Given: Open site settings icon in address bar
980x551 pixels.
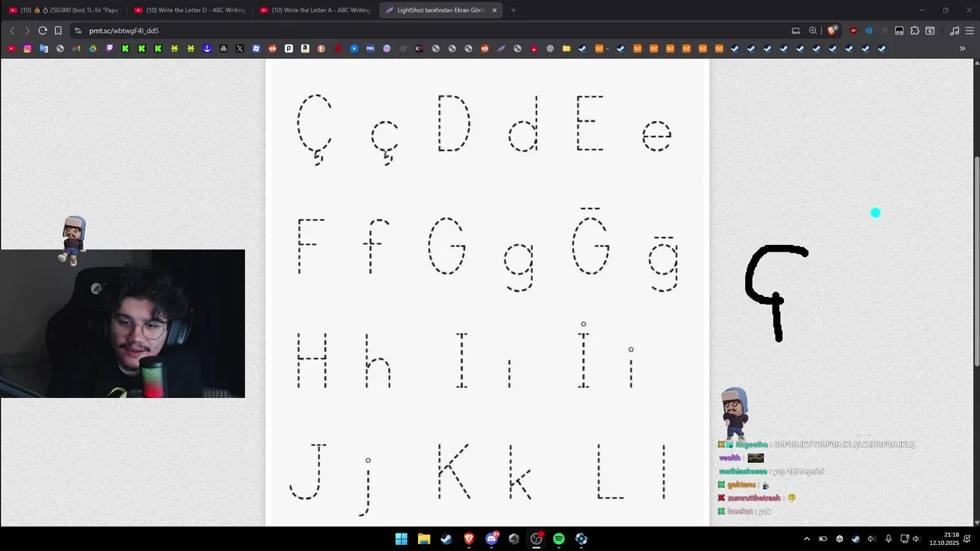Looking at the screenshot, I should [x=77, y=31].
